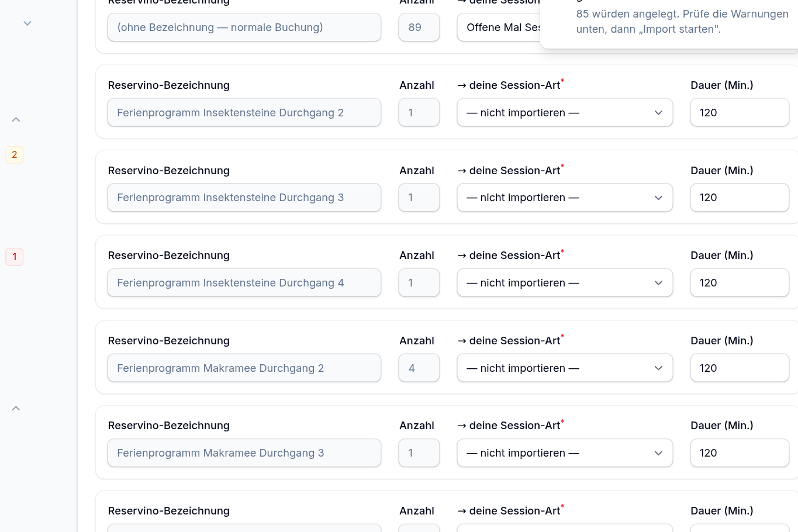
Task: Click the 'Ferienprogramm Makramee Durchgang 2' field
Action: click(x=244, y=368)
